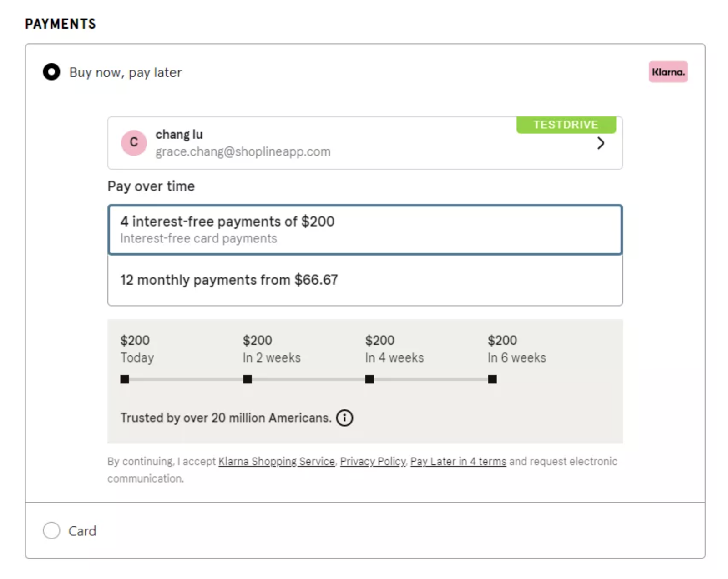
Task: Click the TESTDRIVE green badge
Action: [566, 125]
